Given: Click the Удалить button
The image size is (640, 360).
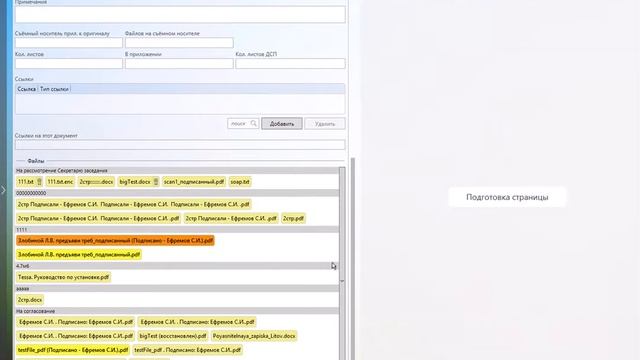Looking at the screenshot, I should [325, 124].
